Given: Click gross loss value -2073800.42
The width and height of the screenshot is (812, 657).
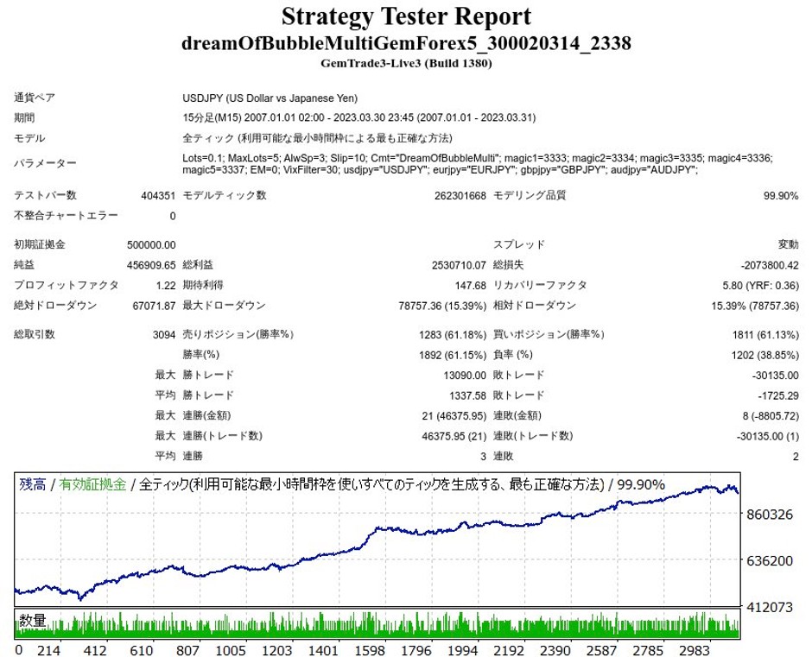Looking at the screenshot, I should point(770,265).
